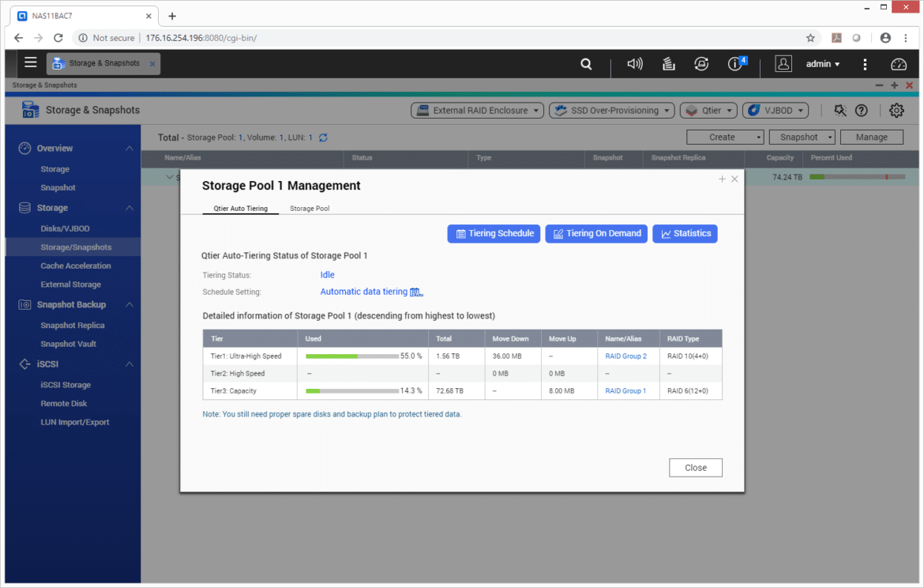Open background tasks stack icon
Viewport: 924px width, 588px height.
[668, 64]
